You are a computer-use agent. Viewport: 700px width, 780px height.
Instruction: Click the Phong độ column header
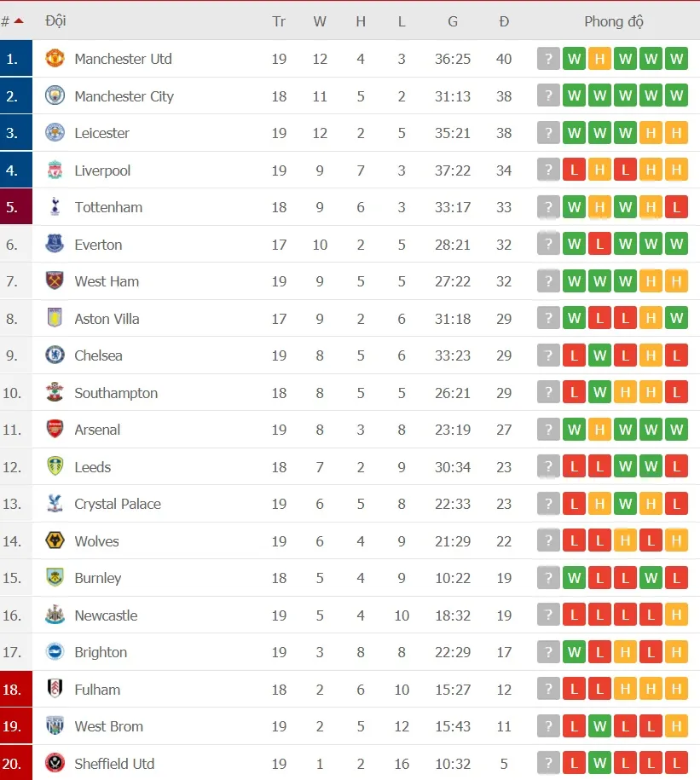pos(614,21)
